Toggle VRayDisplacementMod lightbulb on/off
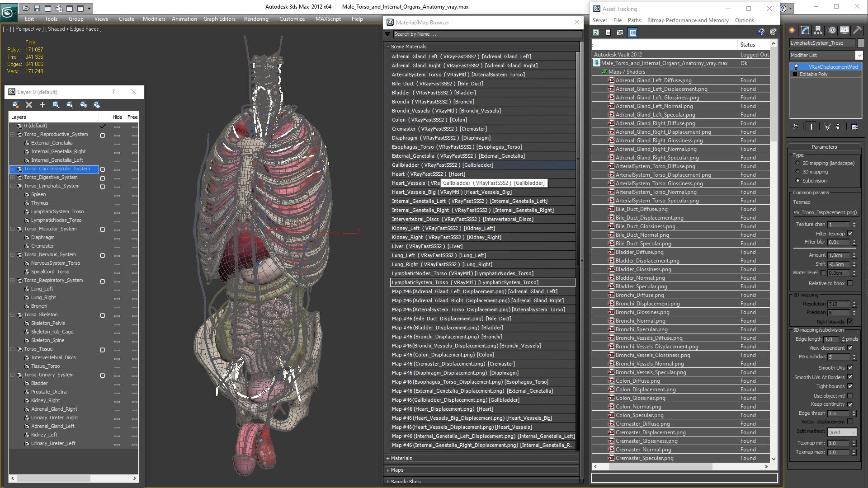 click(796, 67)
